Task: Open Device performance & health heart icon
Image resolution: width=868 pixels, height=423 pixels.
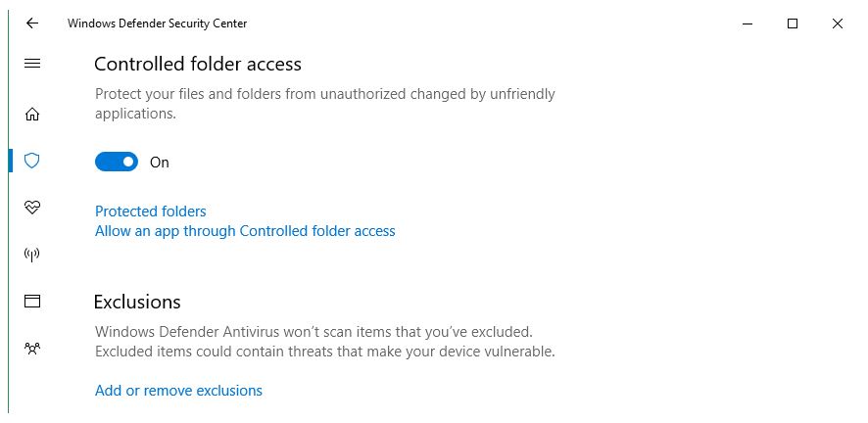Action: pyautogui.click(x=32, y=208)
